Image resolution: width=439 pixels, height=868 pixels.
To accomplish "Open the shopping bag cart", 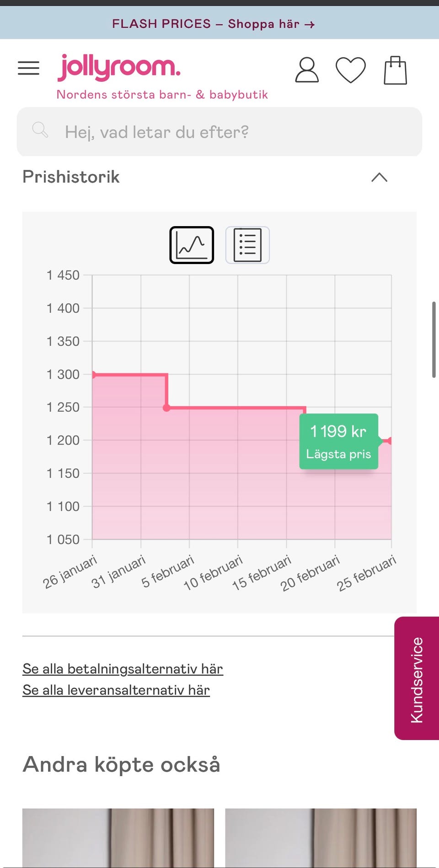I will click(395, 70).
